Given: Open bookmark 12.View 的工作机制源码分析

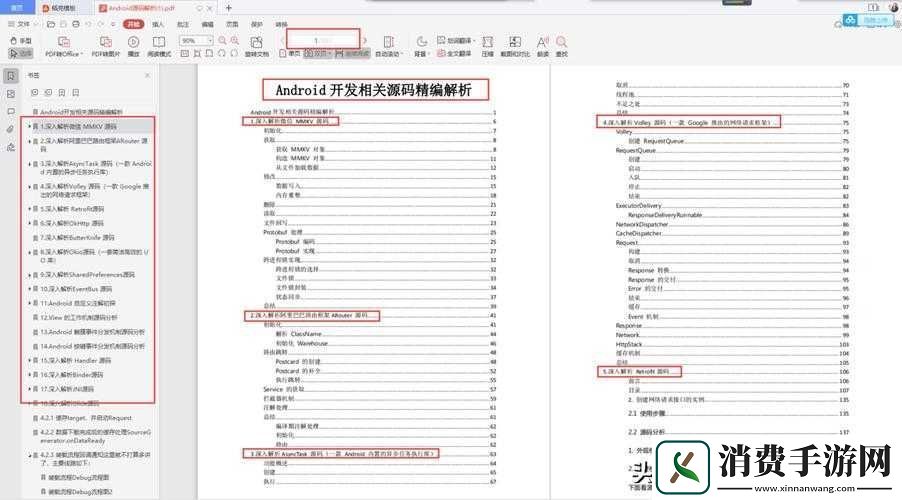Looking at the screenshot, I should pos(92,317).
